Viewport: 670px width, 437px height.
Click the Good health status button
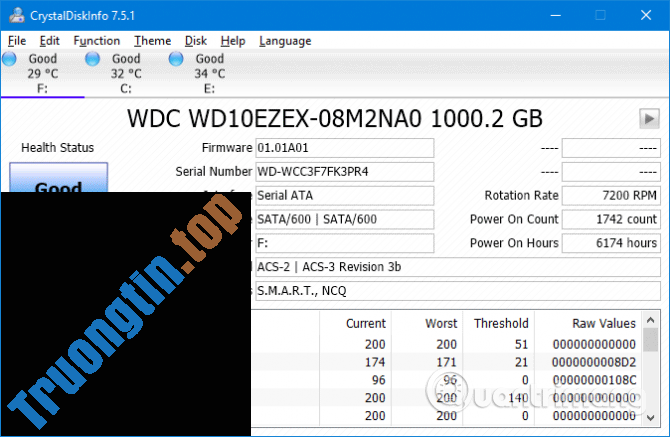click(59, 177)
